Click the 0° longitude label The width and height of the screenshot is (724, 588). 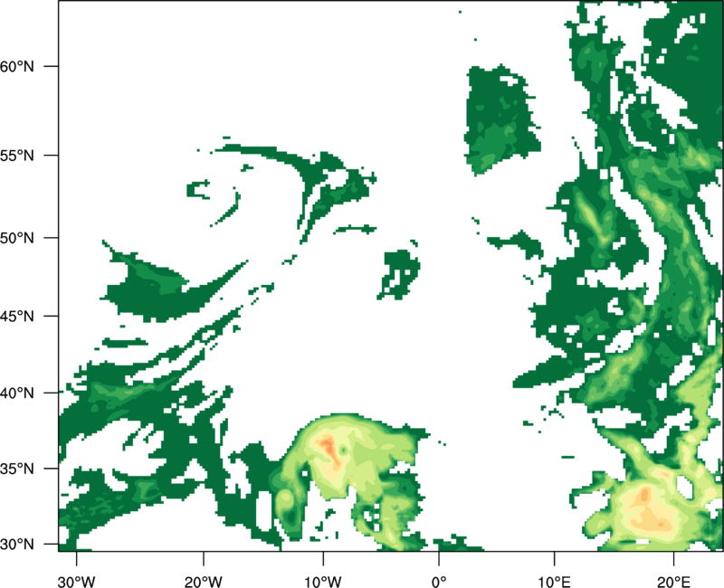[x=439, y=582]
